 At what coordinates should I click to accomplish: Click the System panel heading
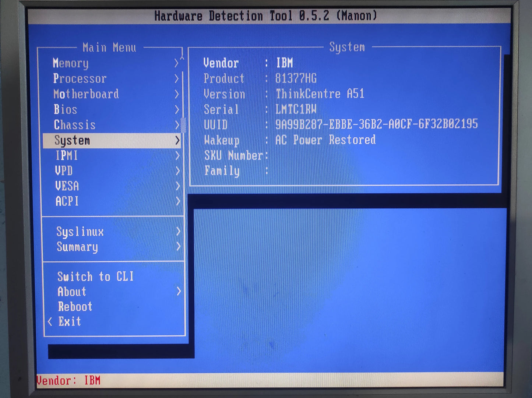pyautogui.click(x=347, y=47)
